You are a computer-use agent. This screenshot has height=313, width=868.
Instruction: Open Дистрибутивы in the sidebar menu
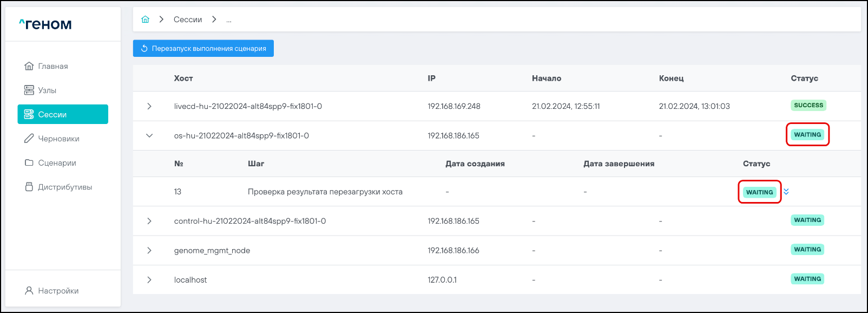[65, 187]
